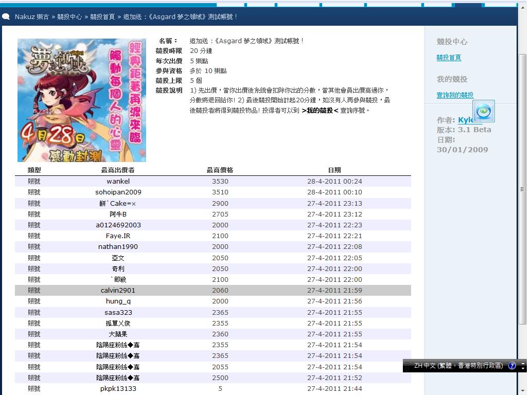532x395 pixels.
Task: Open Nakuz 樂古 breadcrumb link
Action: pyautogui.click(x=31, y=16)
